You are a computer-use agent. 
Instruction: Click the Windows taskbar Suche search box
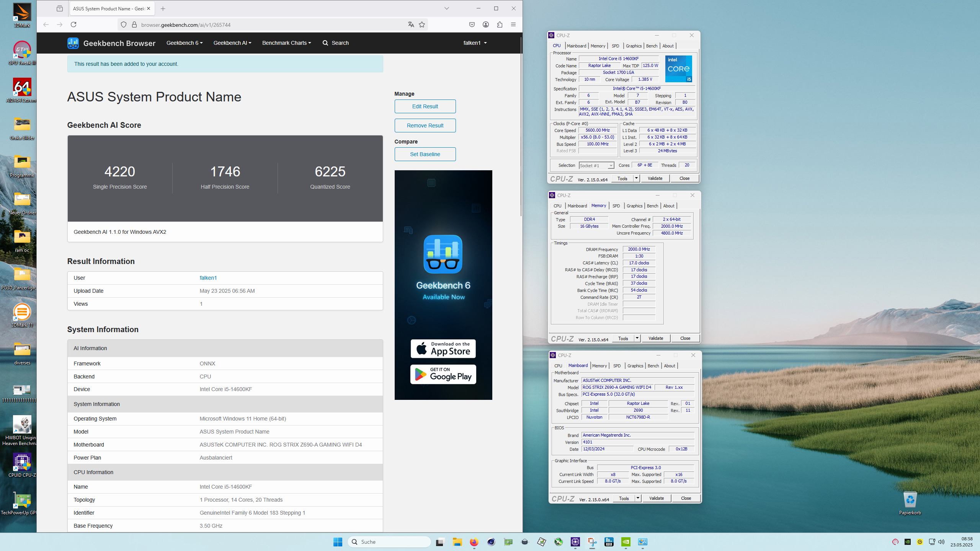[x=389, y=542]
